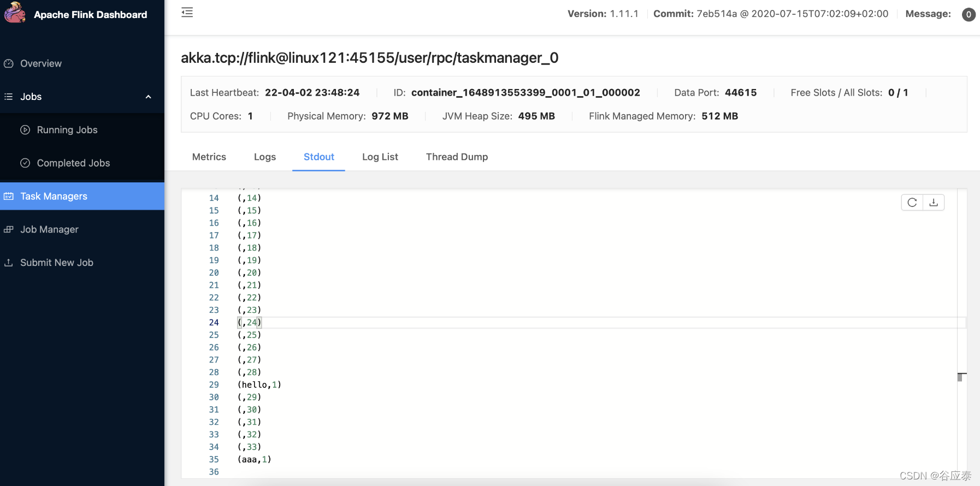Click the CPU Cores value
Viewport: 980px width, 486px height.
(x=250, y=116)
